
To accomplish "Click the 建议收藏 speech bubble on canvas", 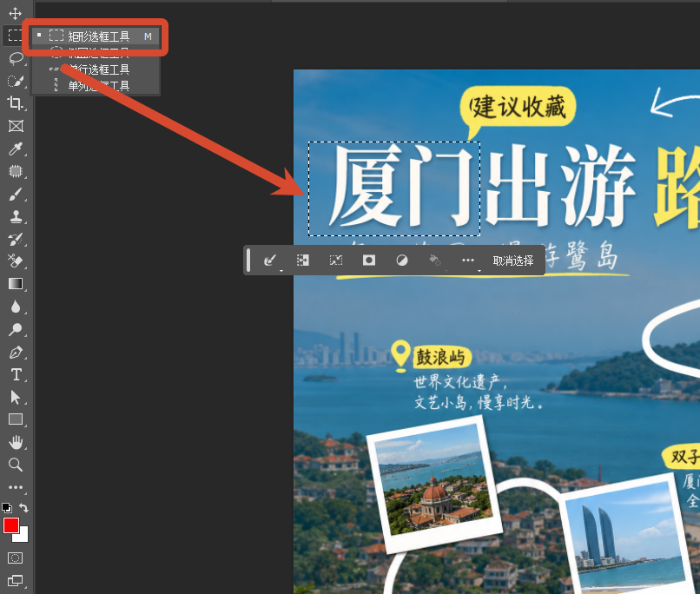I will [x=518, y=108].
